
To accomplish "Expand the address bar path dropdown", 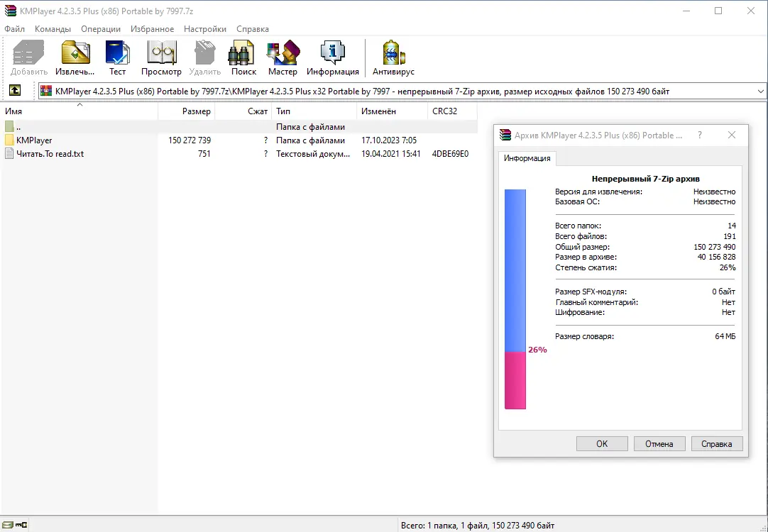I will pyautogui.click(x=760, y=91).
